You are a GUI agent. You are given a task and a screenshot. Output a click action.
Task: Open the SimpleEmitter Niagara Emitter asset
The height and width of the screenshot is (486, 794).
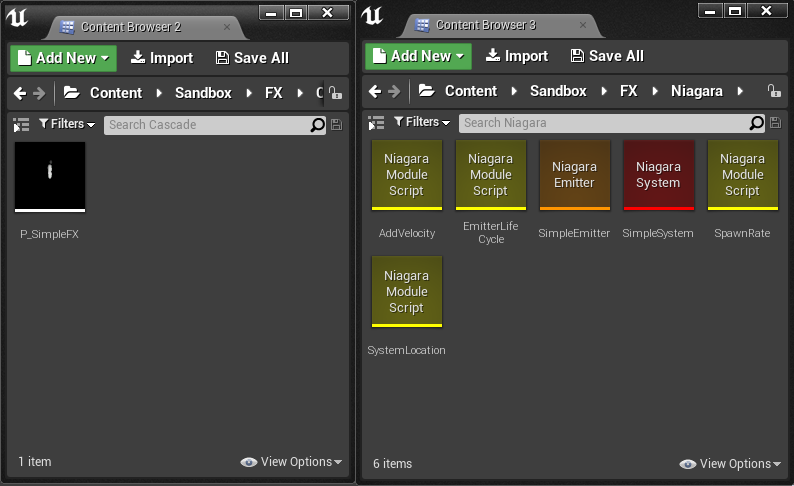pos(574,176)
